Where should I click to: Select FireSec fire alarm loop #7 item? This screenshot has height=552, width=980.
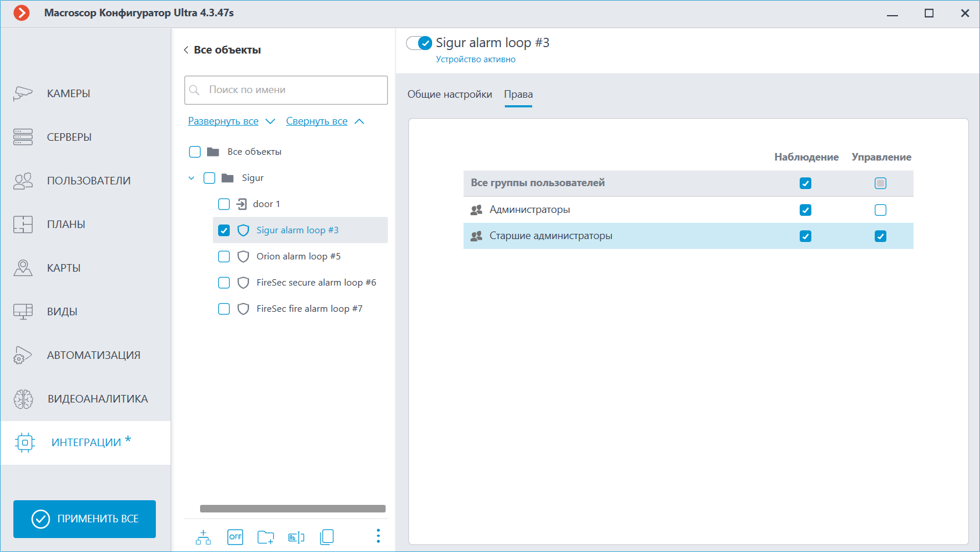point(309,309)
